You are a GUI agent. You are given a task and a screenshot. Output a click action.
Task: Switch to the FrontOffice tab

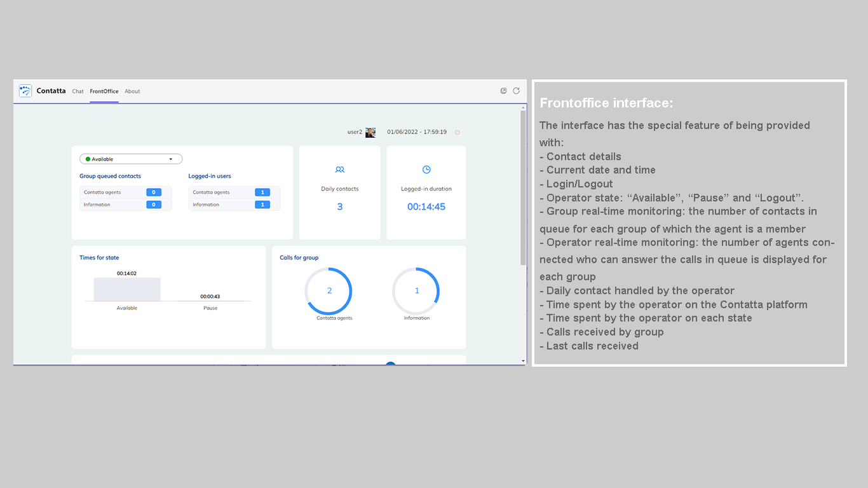104,91
